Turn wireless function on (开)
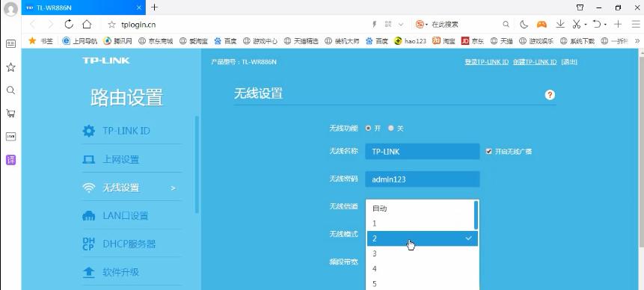The image size is (644, 290). click(368, 129)
